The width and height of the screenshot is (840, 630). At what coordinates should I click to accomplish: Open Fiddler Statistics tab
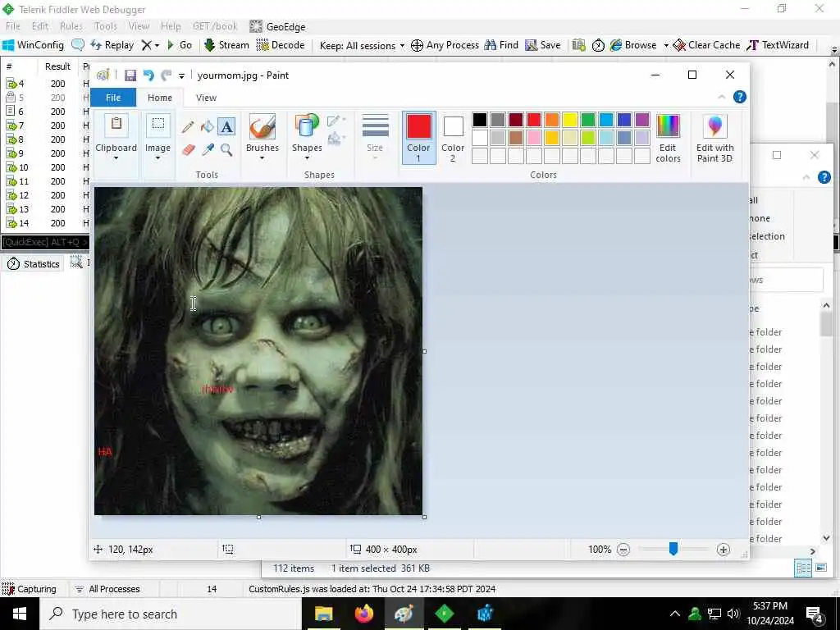[33, 263]
